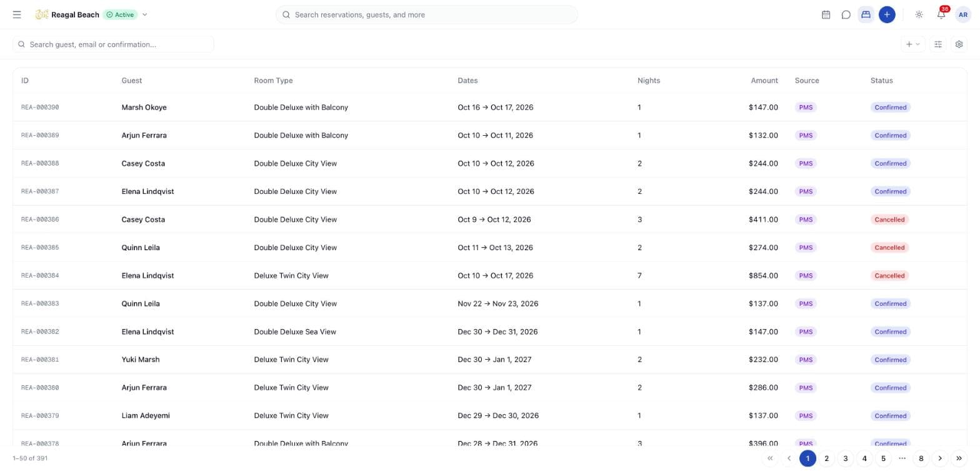Click Double Deluxe Sea View room type
Viewport: 980px width, 471px height.
pyautogui.click(x=295, y=332)
